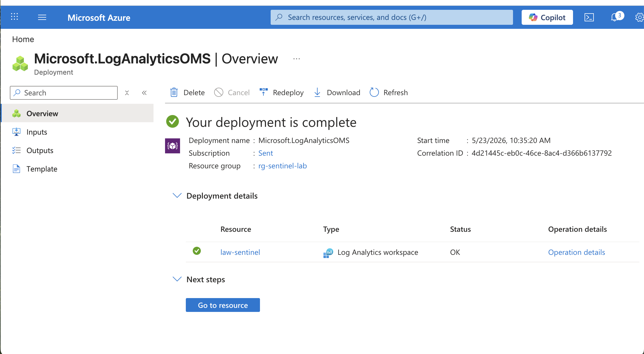Collapse the Next steps section
The height and width of the screenshot is (354, 644).
pyautogui.click(x=177, y=279)
